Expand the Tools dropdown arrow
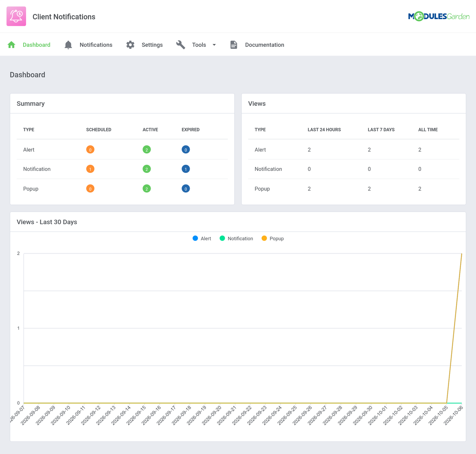The height and width of the screenshot is (454, 476). (x=214, y=45)
